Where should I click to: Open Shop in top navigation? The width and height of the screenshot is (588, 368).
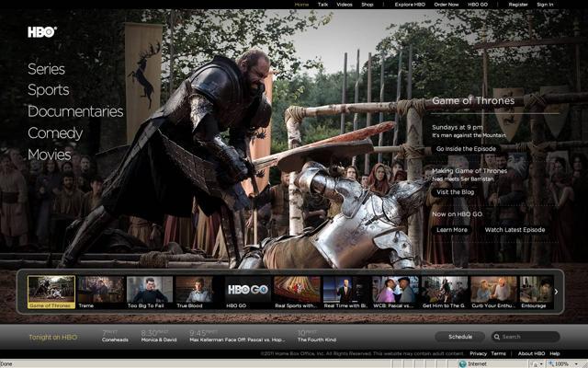[367, 5]
